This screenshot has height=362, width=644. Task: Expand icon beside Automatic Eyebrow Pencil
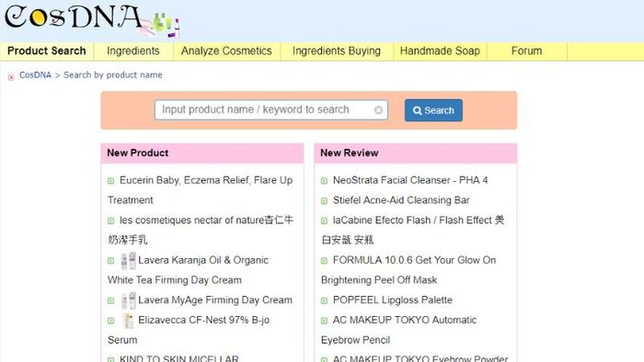324,321
